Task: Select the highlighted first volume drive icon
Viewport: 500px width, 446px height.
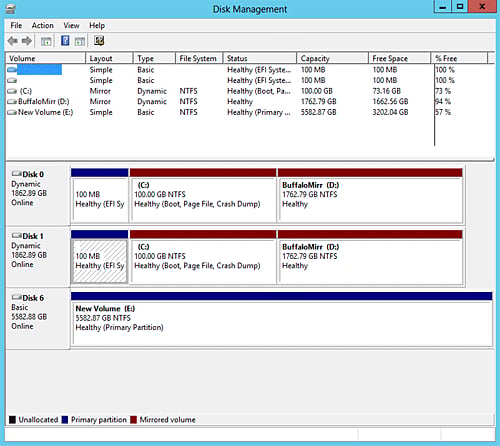Action: [x=12, y=70]
